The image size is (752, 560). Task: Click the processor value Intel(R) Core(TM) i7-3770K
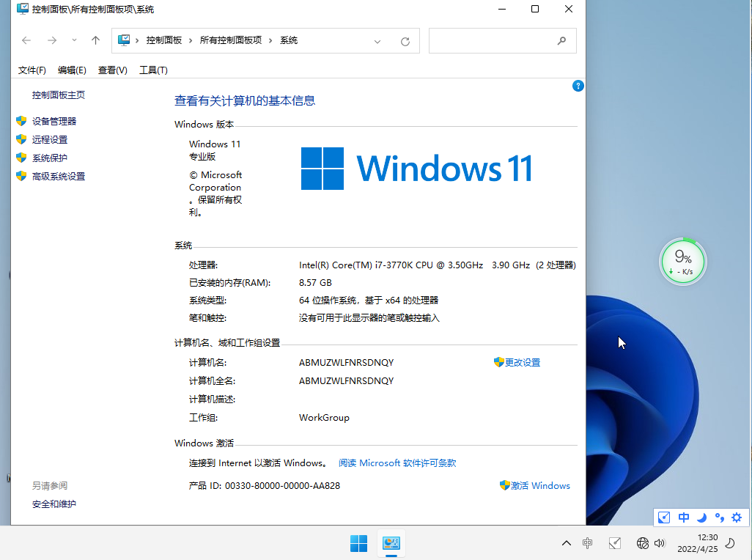pos(391,265)
